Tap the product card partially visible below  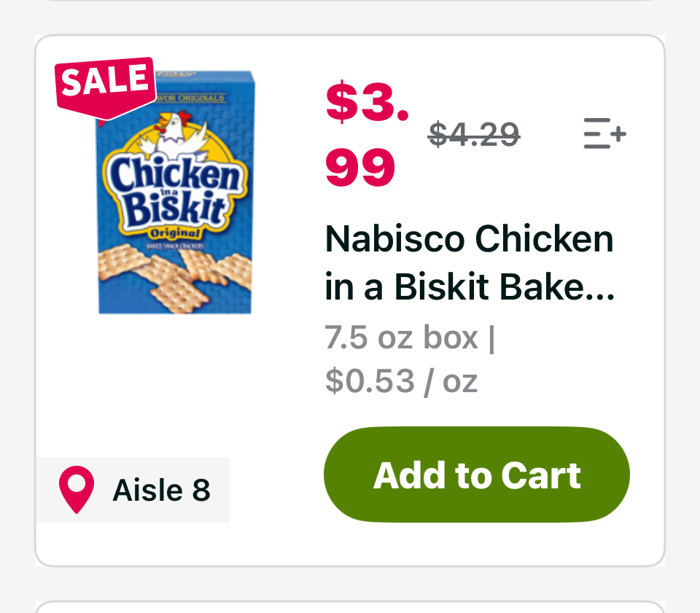pos(350,608)
